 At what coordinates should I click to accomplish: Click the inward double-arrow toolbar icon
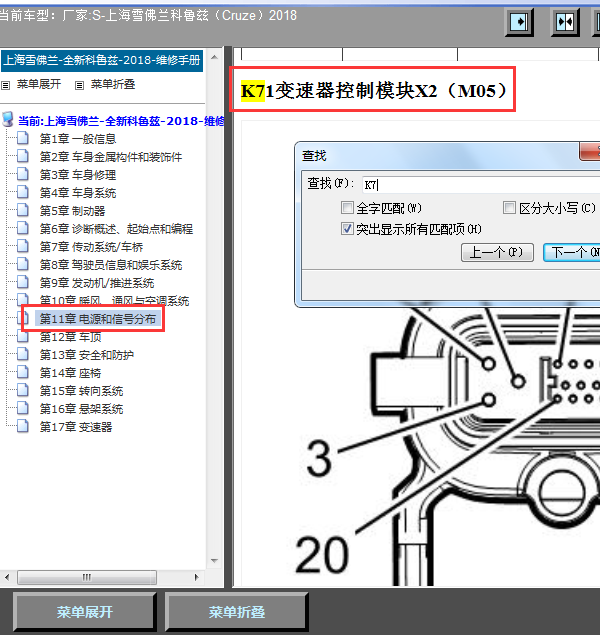[565, 22]
